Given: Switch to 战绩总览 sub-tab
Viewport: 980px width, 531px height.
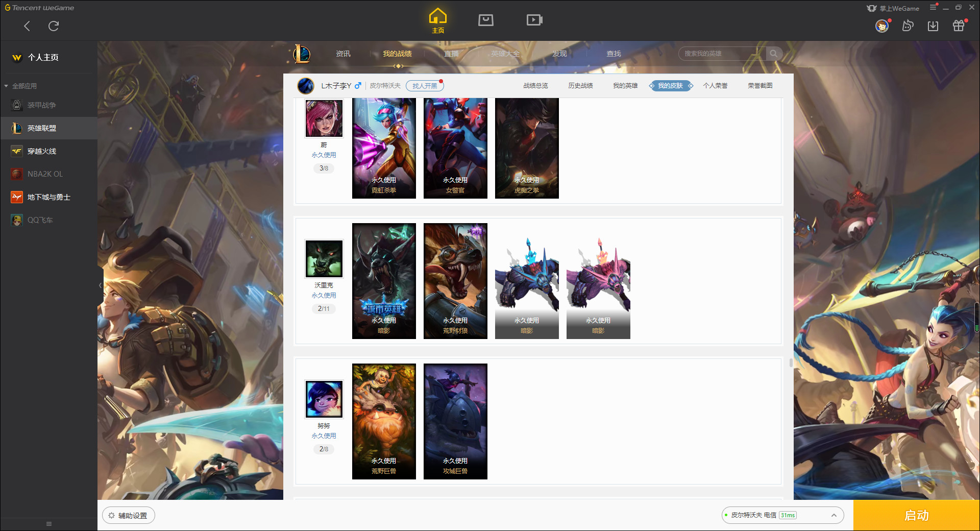Looking at the screenshot, I should 535,86.
